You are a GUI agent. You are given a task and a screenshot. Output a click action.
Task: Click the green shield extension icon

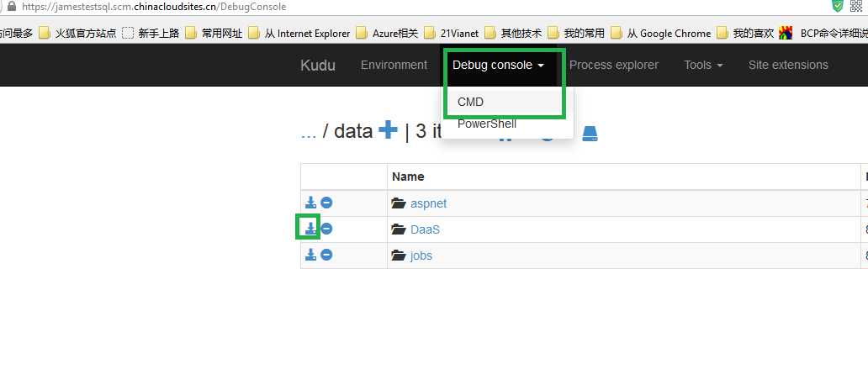point(838,6)
